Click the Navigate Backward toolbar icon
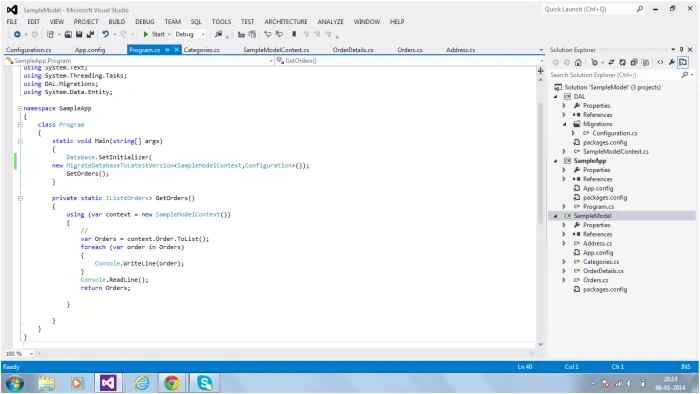The width and height of the screenshot is (700, 394). pyautogui.click(x=17, y=34)
